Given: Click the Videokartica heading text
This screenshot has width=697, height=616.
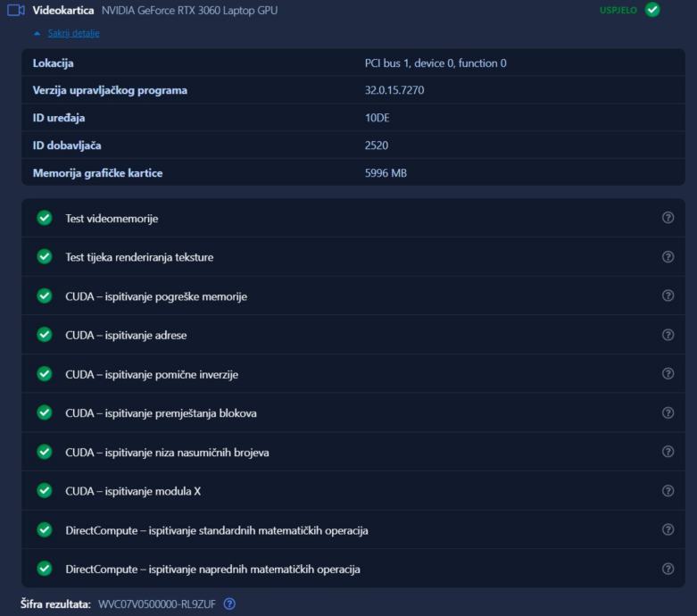Looking at the screenshot, I should coord(63,10).
